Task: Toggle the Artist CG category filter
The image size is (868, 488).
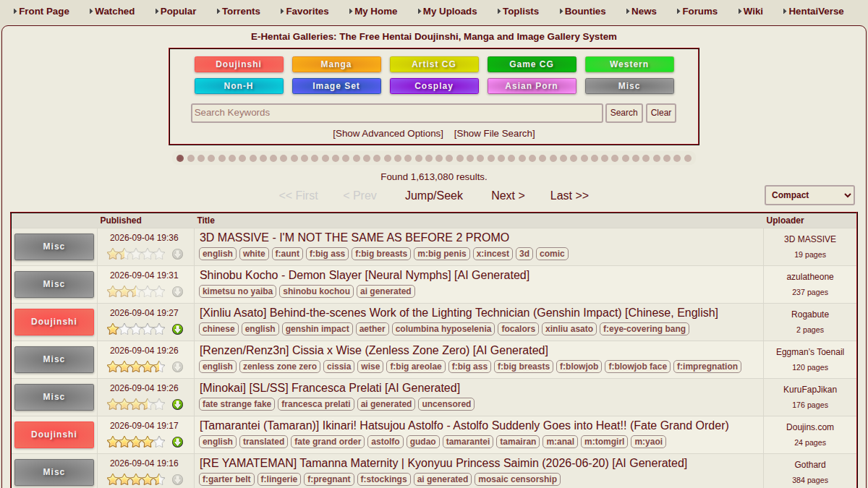Action: [434, 64]
